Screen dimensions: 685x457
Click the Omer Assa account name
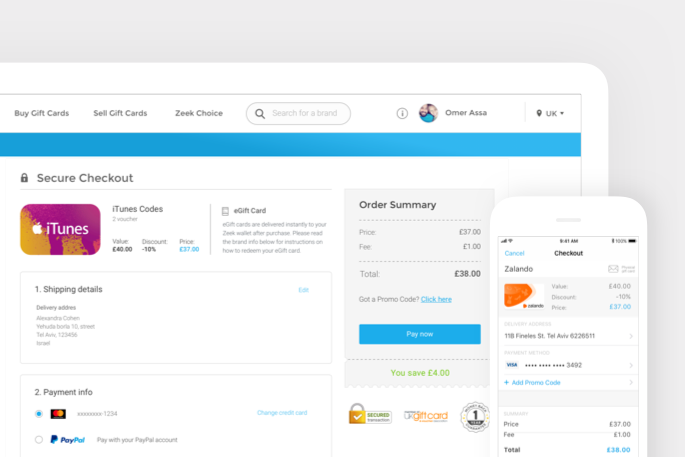tap(466, 113)
